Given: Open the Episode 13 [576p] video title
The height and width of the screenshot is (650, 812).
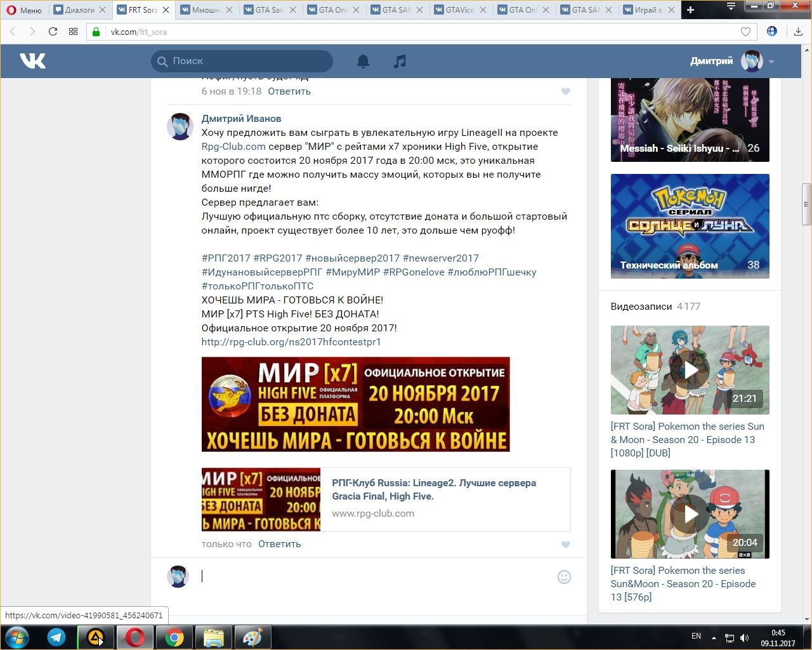Looking at the screenshot, I should coord(683,584).
